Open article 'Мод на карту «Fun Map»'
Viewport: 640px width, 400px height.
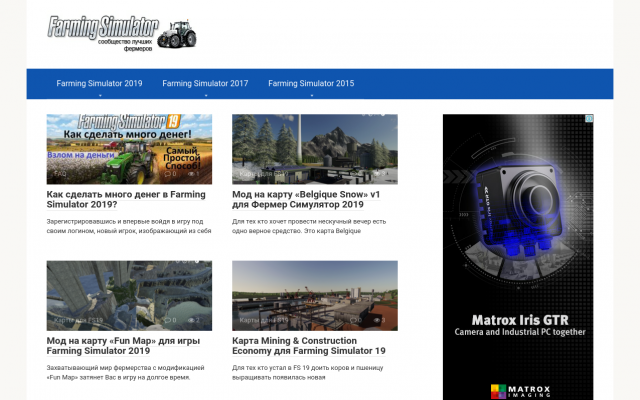123,346
